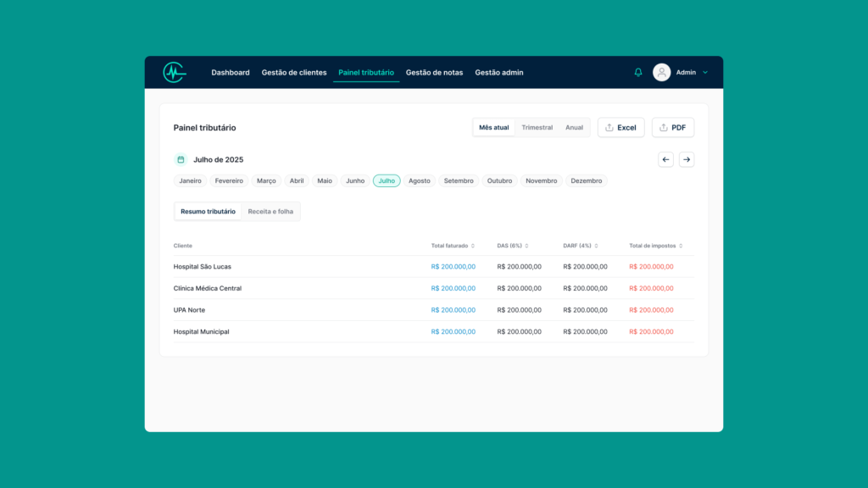This screenshot has height=488, width=868.
Task: Sort by DAS (6%) column arrows
Action: [526, 246]
